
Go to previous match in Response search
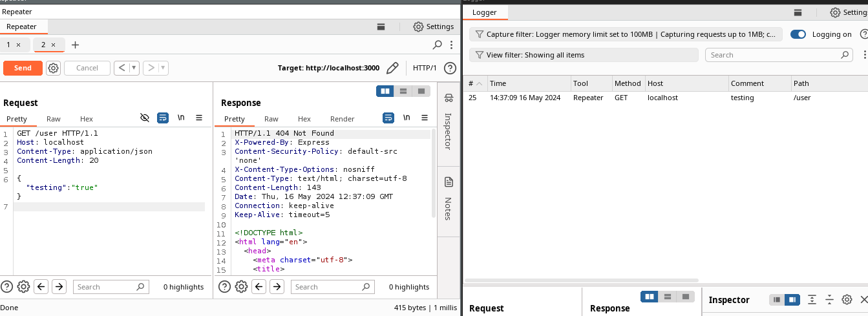[259, 287]
